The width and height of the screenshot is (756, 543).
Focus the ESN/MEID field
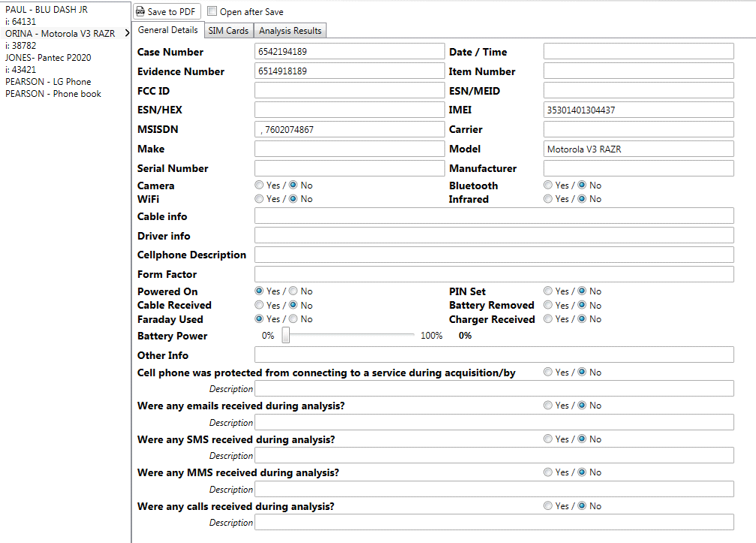(x=639, y=90)
